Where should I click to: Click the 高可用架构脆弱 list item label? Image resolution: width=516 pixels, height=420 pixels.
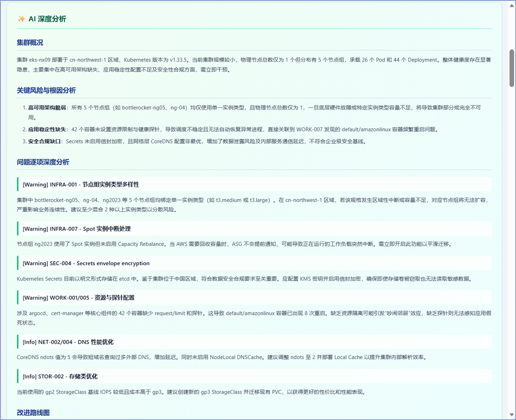pos(47,107)
